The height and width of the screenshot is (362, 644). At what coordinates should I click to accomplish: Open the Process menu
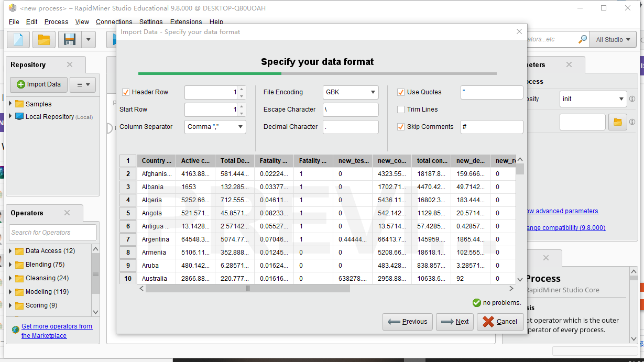tap(56, 22)
